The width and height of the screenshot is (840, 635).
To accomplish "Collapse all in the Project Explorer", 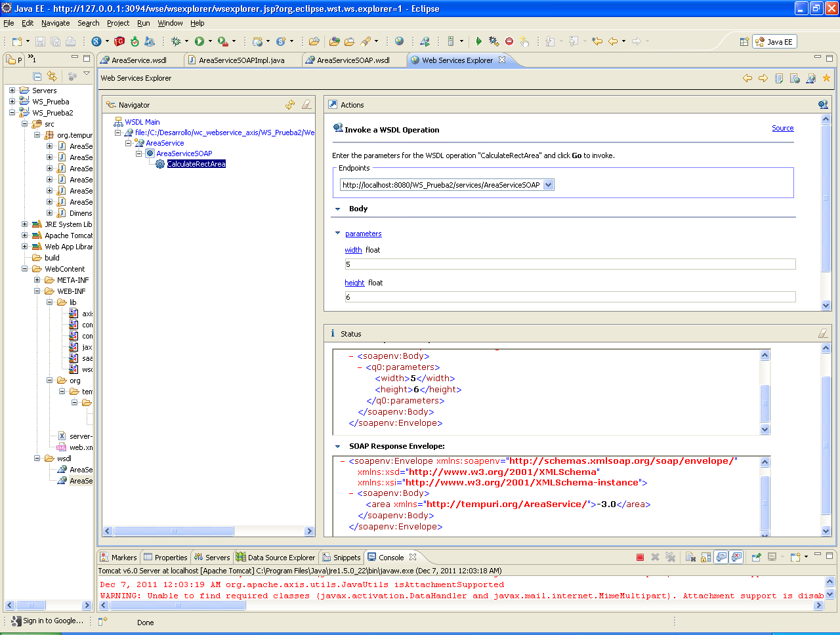I will click(x=37, y=76).
